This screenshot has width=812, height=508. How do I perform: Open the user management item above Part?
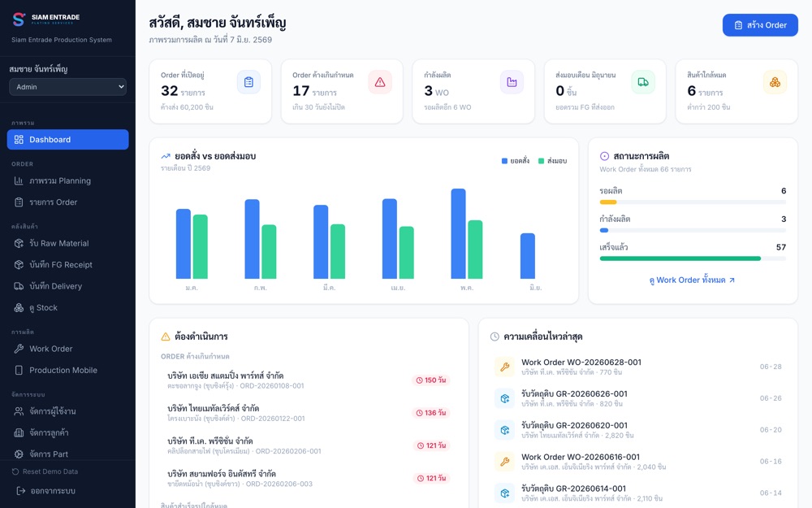68,411
